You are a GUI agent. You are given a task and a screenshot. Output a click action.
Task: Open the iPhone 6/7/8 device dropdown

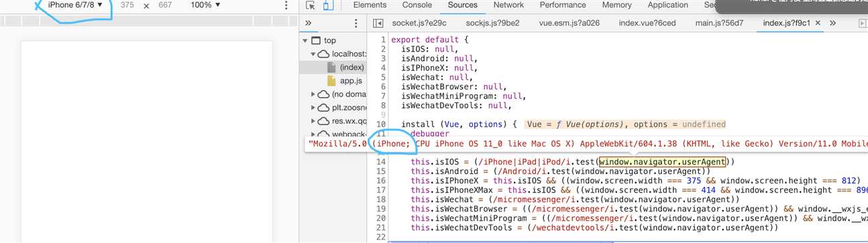[75, 5]
